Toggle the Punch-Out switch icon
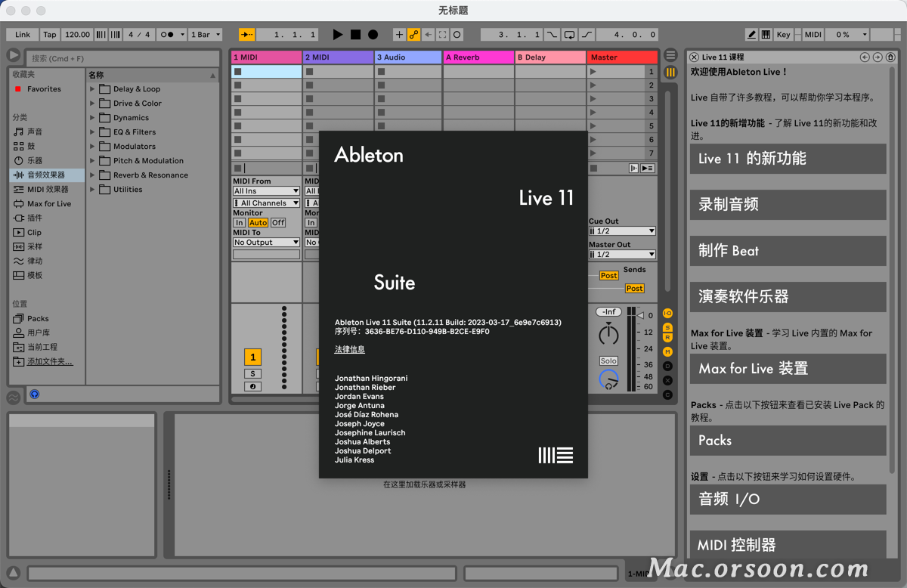The image size is (907, 588). [587, 35]
